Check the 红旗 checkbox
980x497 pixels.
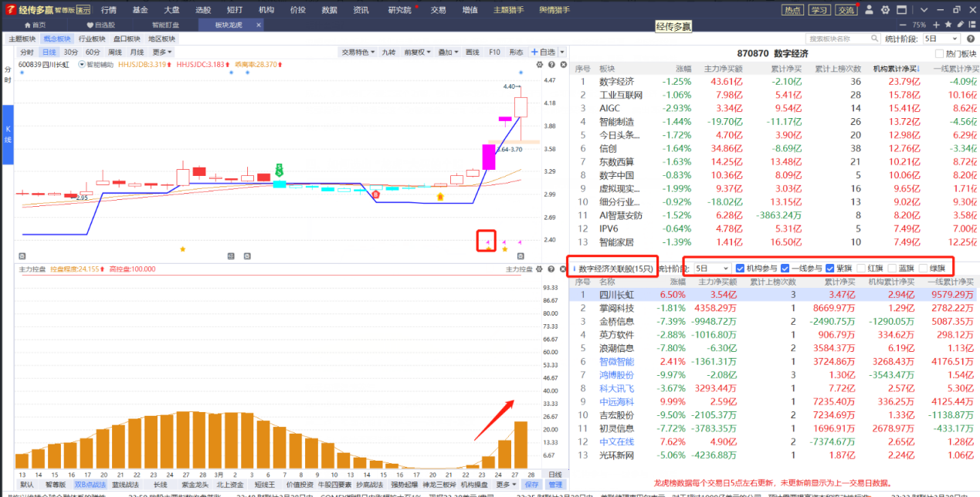coord(860,268)
